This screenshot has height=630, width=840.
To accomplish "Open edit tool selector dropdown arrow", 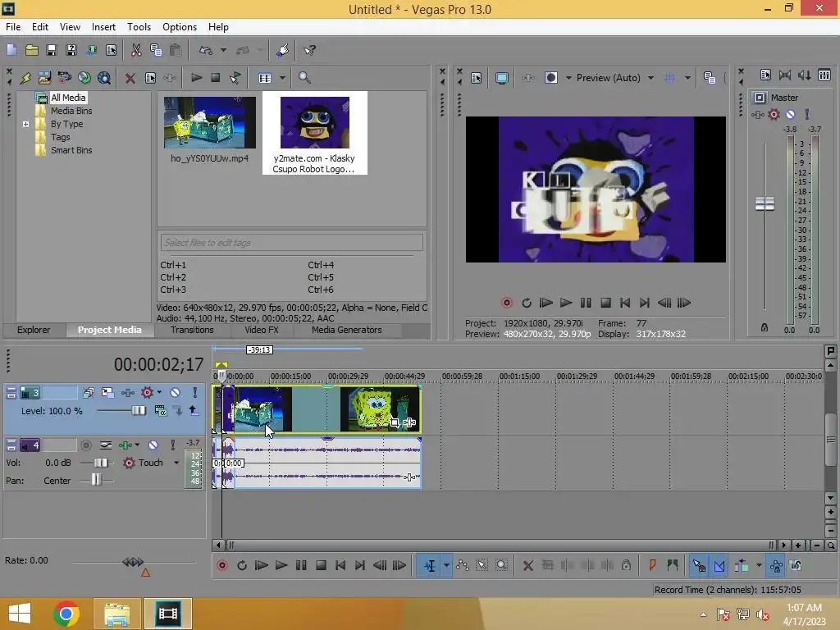I will [x=446, y=565].
